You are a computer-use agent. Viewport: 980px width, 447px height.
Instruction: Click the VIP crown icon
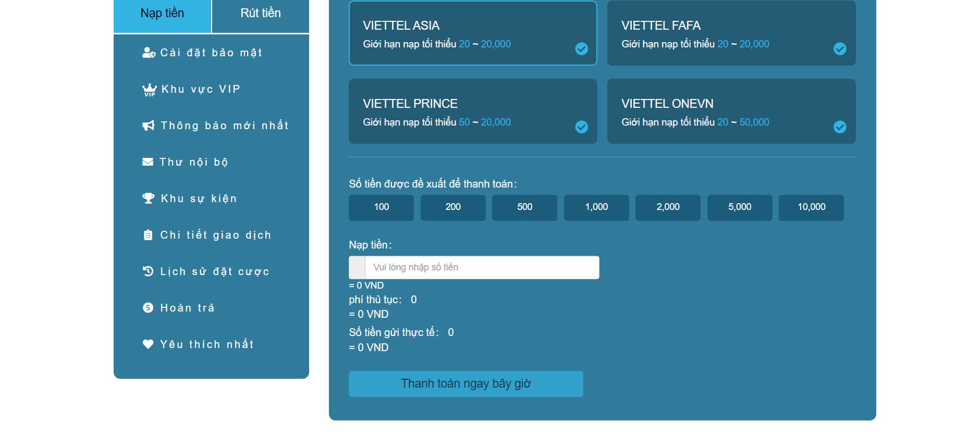149,90
